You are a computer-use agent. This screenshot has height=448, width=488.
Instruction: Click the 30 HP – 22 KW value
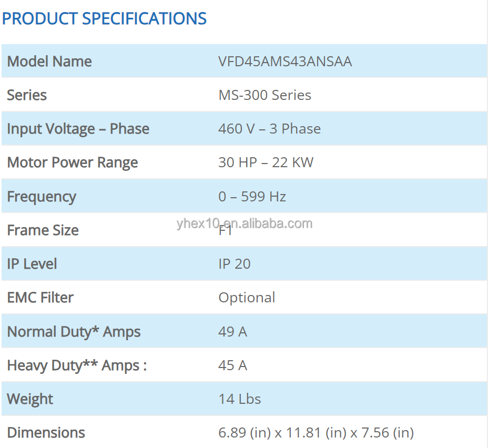pos(266,162)
